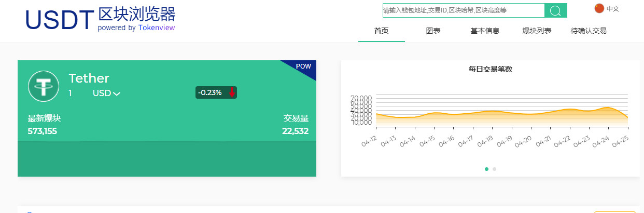Viewport: 644px width, 213px height.
Task: Click the magnifier search icon button
Action: click(556, 10)
